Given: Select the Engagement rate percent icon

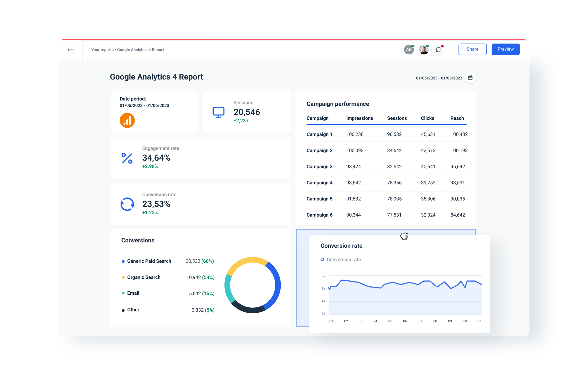Looking at the screenshot, I should tap(127, 158).
